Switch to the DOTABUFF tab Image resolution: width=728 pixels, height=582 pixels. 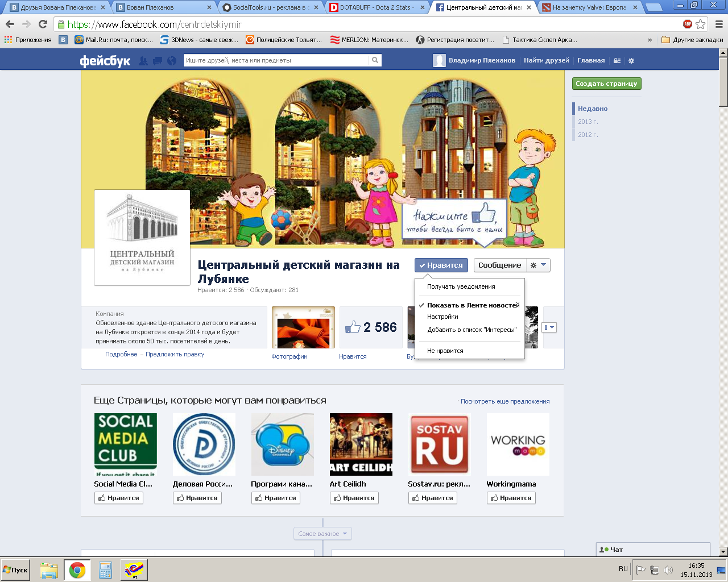click(377, 7)
